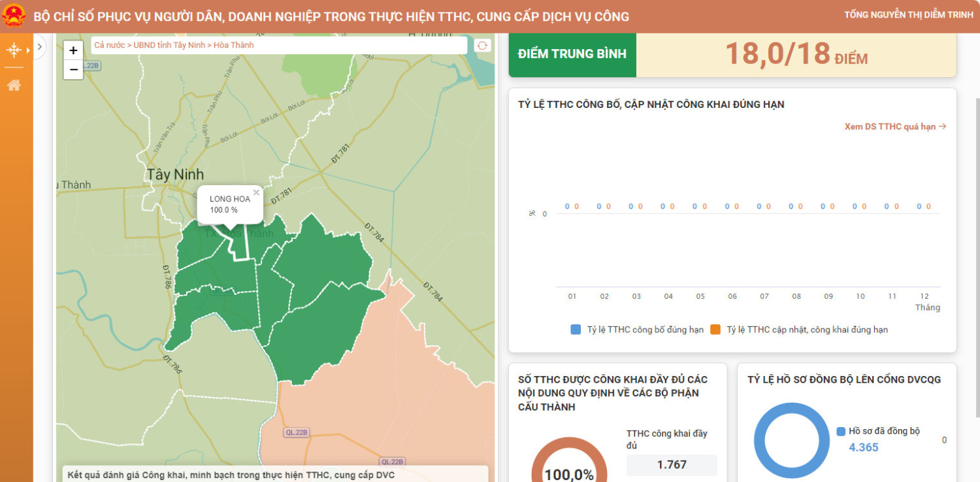Click the 'LONG HOA' popup title

tap(230, 199)
